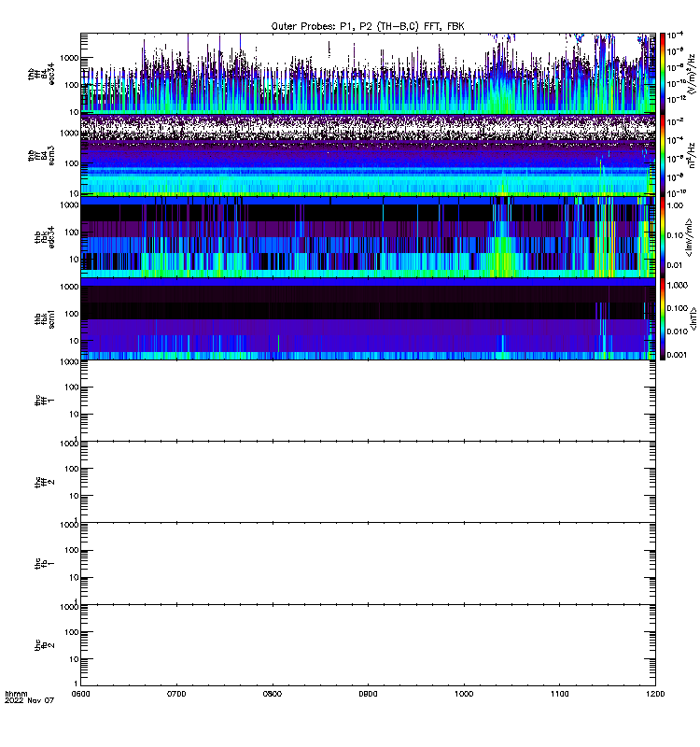
Task: Click the '0.10' tick on the <|mV/m|> color bar
Action: pyautogui.click(x=675, y=235)
